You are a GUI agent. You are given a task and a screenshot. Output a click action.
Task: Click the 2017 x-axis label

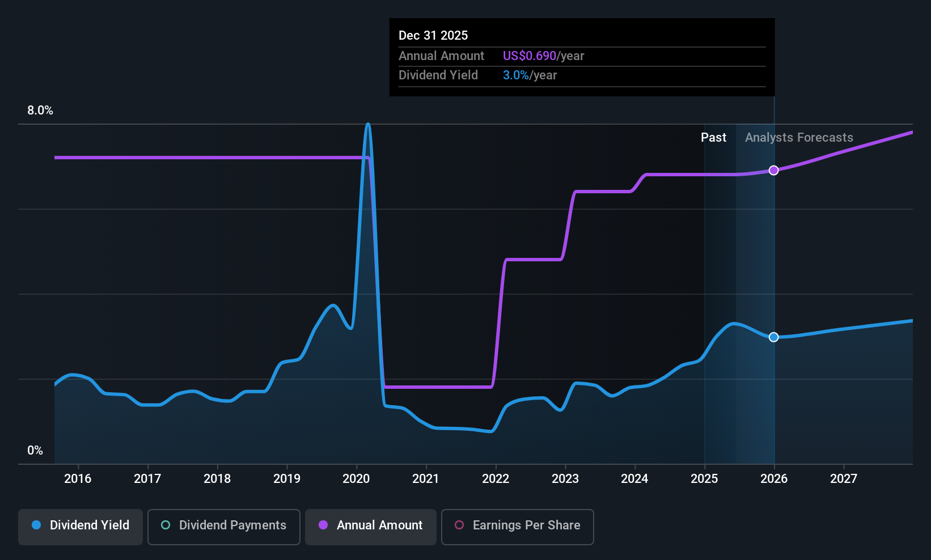click(147, 479)
